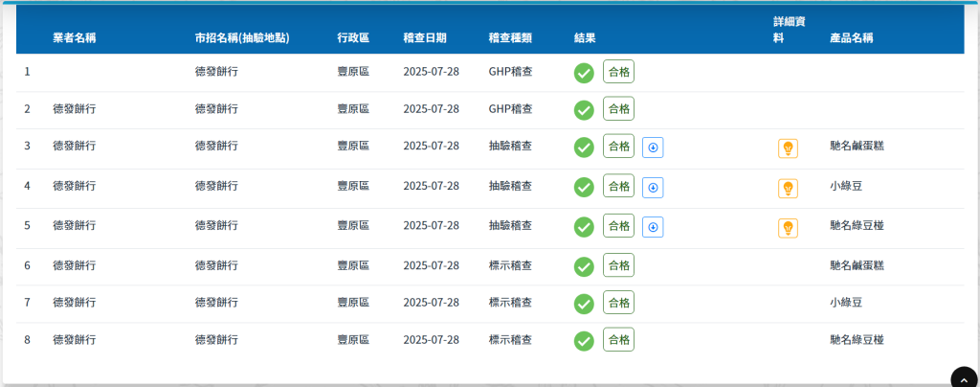The image size is (980, 387).
Task: Open lightbulb details for 小綠豆
Action: (788, 189)
